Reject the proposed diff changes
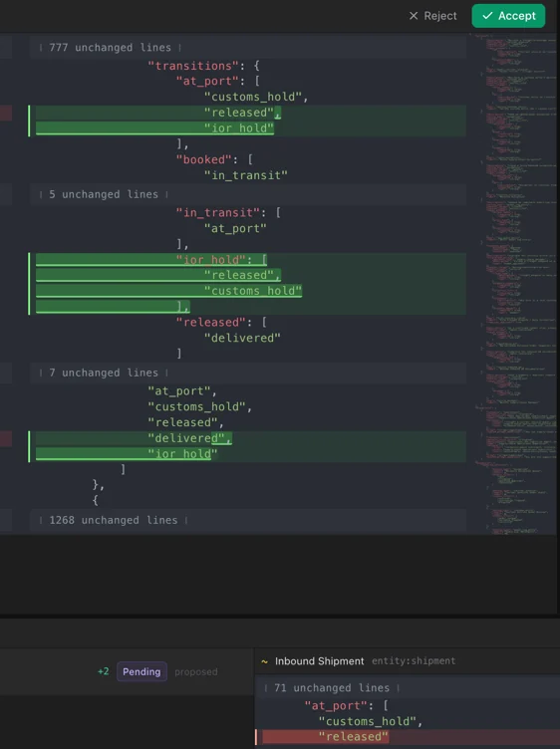This screenshot has height=749, width=560. point(432,16)
